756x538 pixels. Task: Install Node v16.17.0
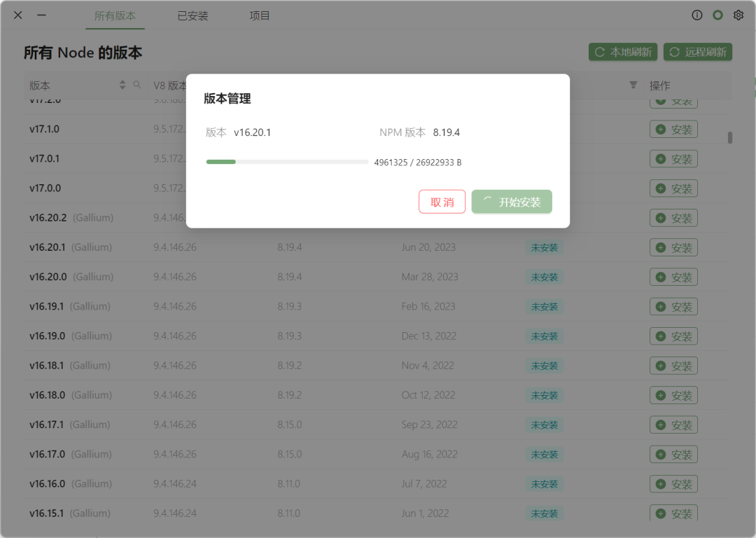[x=673, y=455]
